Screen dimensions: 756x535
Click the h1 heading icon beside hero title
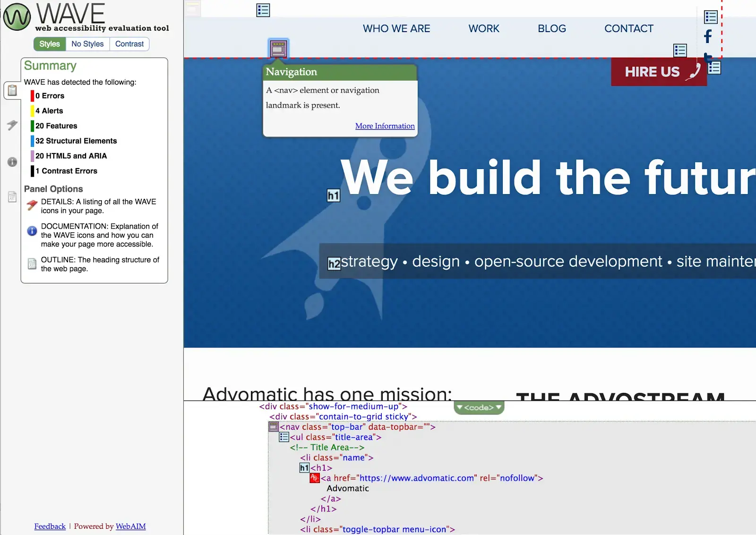click(333, 195)
